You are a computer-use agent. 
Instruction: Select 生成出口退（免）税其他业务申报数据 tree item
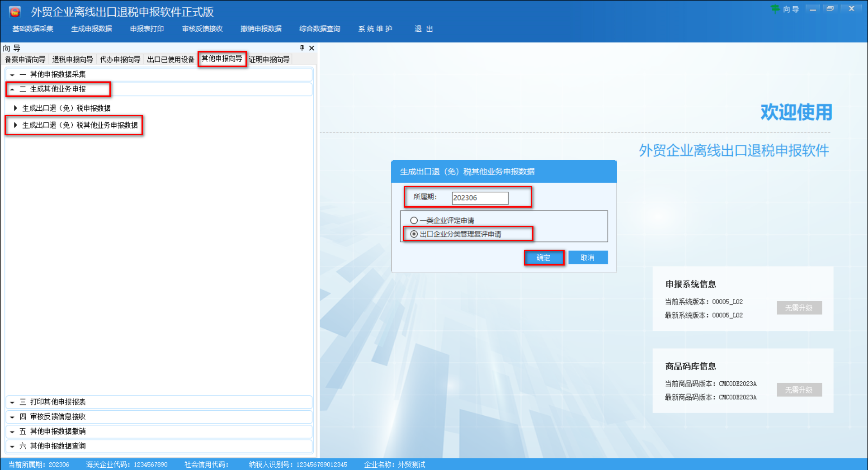click(x=80, y=125)
